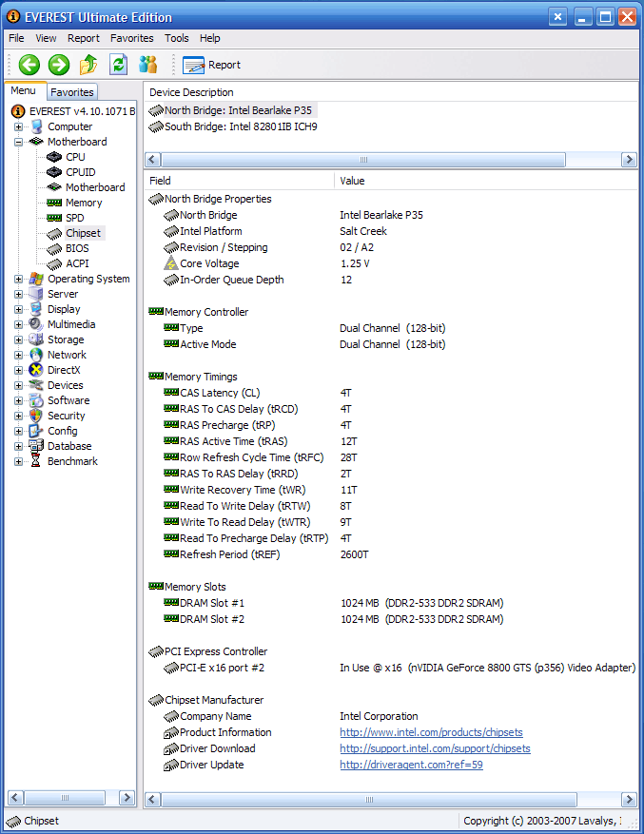Click the Database icon in the tree
This screenshot has width=644, height=834.
(36, 446)
